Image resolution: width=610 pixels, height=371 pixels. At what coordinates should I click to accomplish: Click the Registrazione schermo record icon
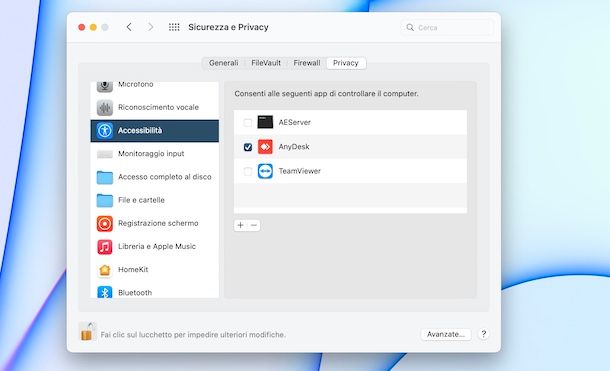coord(105,224)
